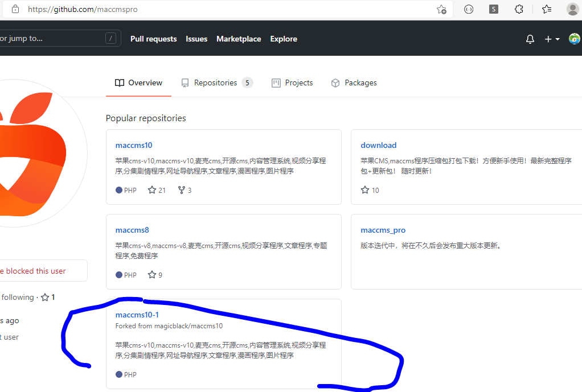Screen dimensions: 582x392
Task: Click the Repositories count badge 5
Action: (x=247, y=82)
